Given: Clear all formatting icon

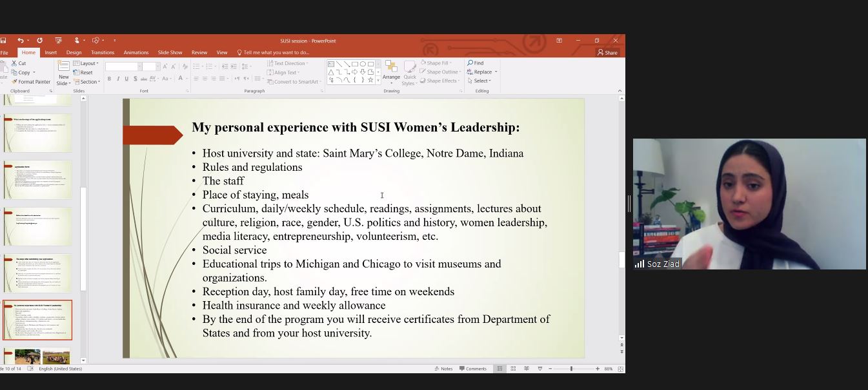Looking at the screenshot, I should pos(185,66).
